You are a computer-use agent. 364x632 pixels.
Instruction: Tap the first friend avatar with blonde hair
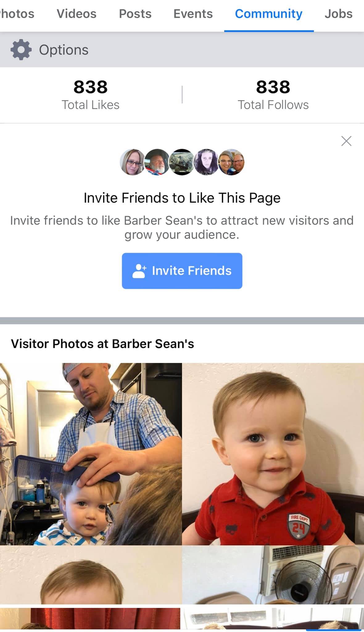[132, 162]
